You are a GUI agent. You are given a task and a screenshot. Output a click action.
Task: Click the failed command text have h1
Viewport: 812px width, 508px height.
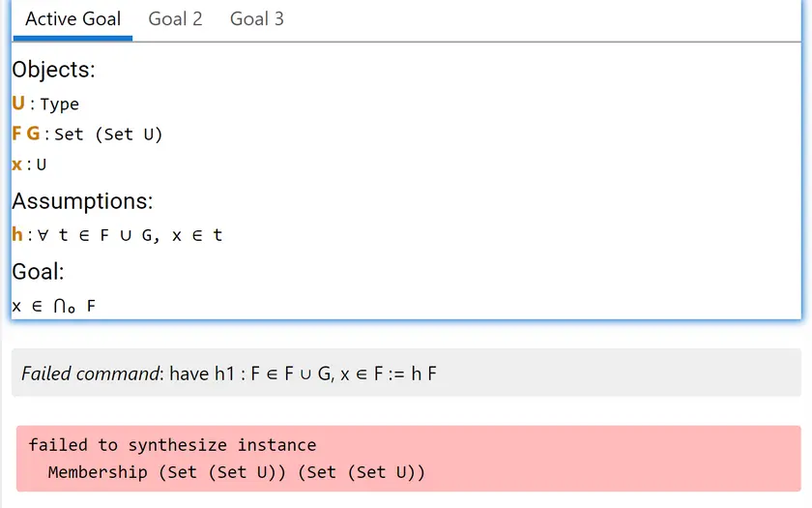tap(303, 374)
